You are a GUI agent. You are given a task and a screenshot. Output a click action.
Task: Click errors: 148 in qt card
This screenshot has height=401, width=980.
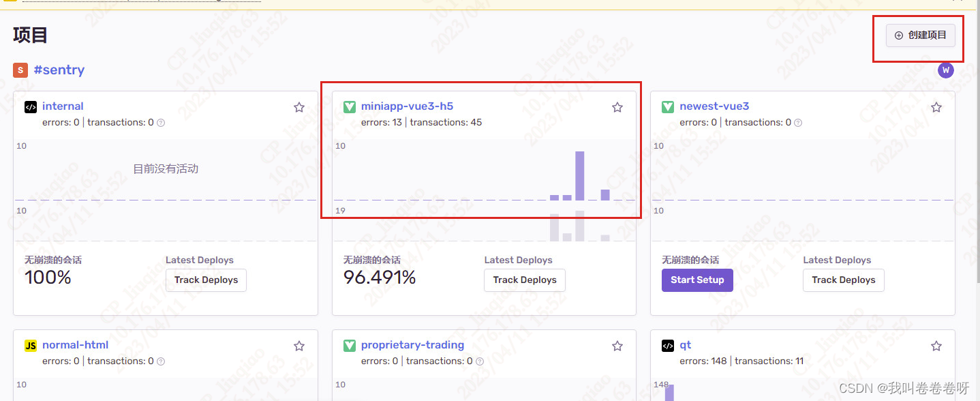coord(703,361)
